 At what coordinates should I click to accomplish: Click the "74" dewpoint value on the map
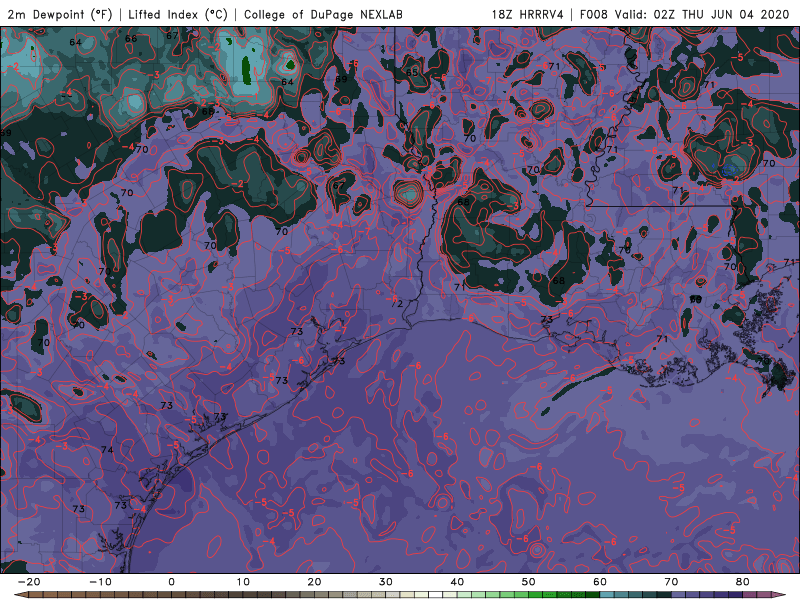click(x=107, y=449)
